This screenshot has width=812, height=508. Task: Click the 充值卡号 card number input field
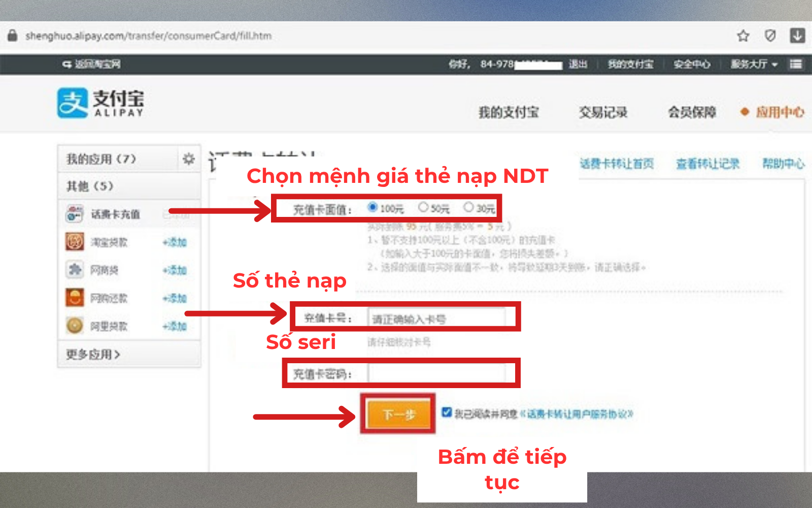coord(436,319)
